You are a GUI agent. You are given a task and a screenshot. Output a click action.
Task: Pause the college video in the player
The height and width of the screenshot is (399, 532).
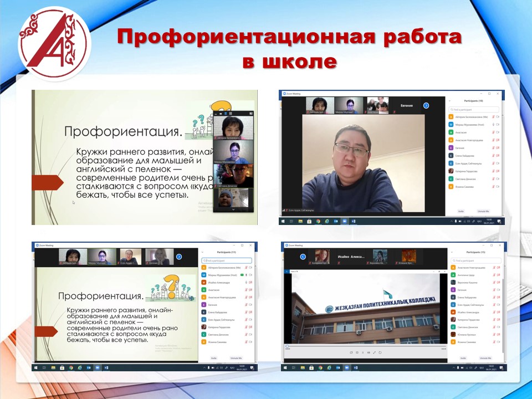362,352
